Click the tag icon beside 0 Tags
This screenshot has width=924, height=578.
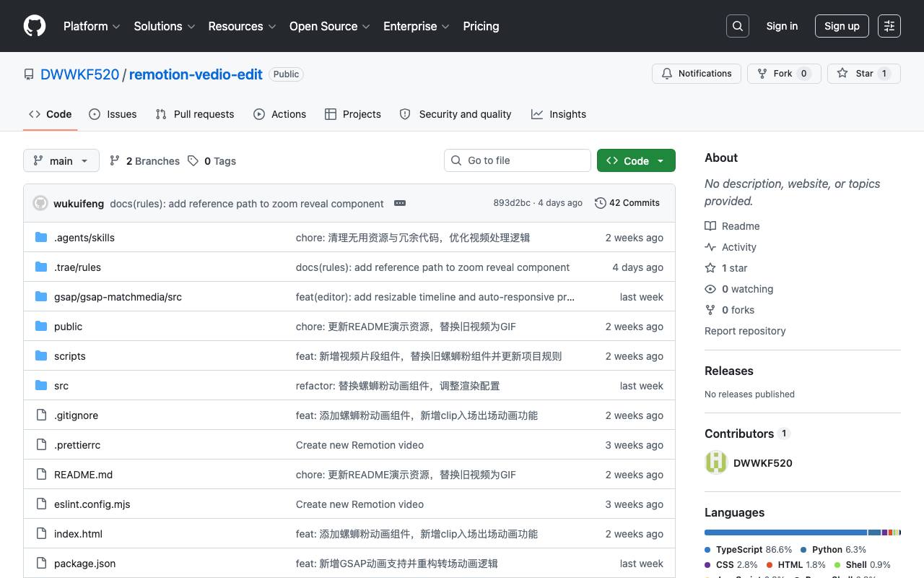[193, 161]
